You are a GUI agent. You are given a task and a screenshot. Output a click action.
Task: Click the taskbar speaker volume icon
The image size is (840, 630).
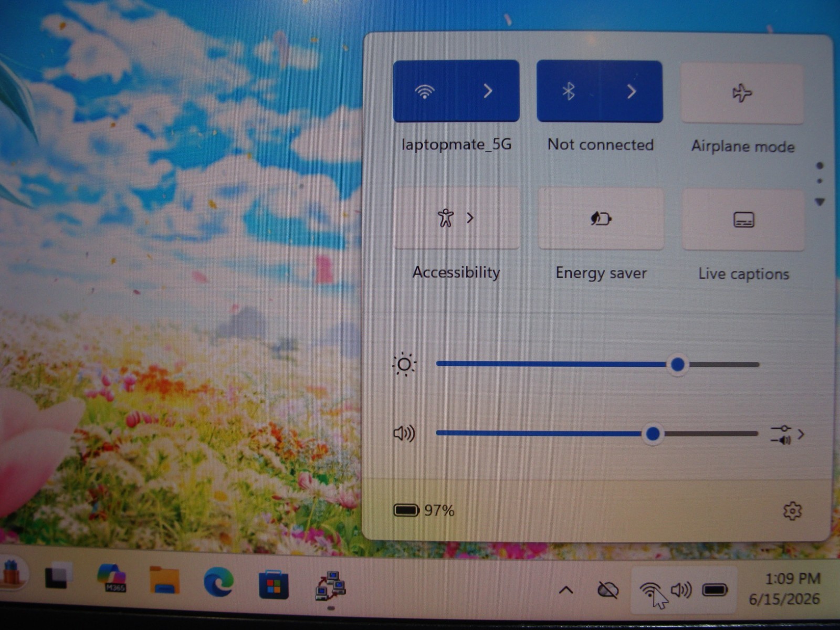coord(681,590)
